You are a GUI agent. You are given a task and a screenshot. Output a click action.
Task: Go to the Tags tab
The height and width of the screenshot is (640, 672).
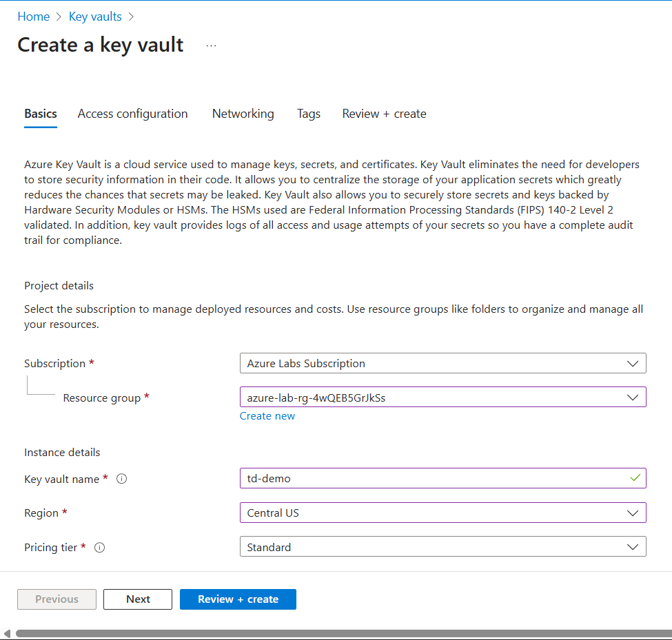[309, 114]
